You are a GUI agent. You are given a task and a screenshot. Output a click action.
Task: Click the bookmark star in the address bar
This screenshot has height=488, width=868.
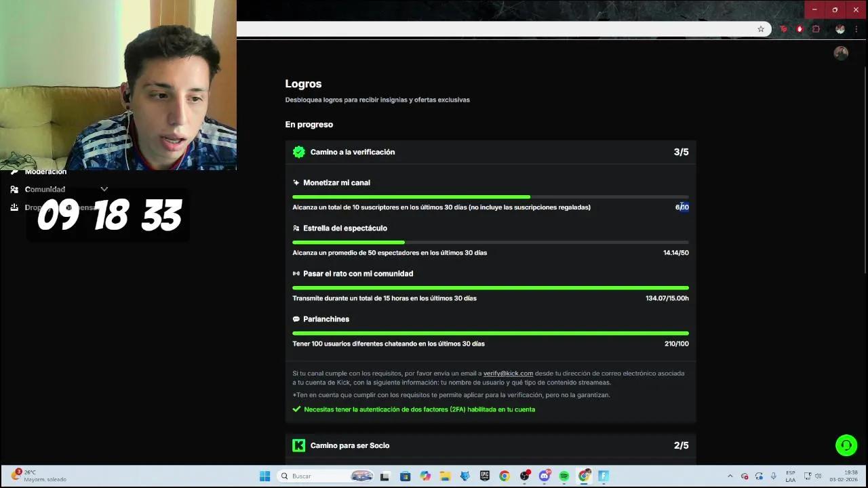point(761,29)
